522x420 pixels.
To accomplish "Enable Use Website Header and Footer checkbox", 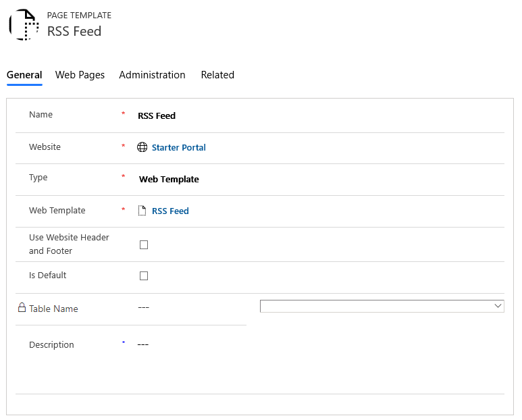I will 144,245.
